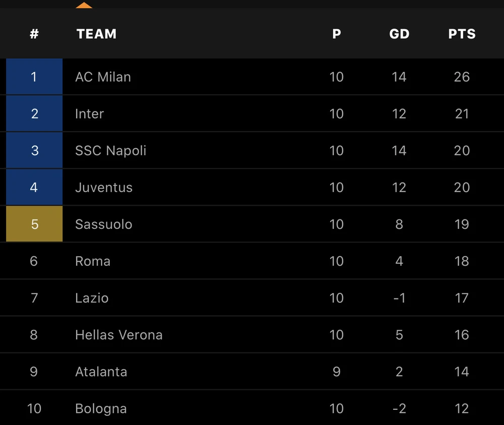504x425 pixels.
Task: Click the P (played) column header
Action: click(337, 34)
